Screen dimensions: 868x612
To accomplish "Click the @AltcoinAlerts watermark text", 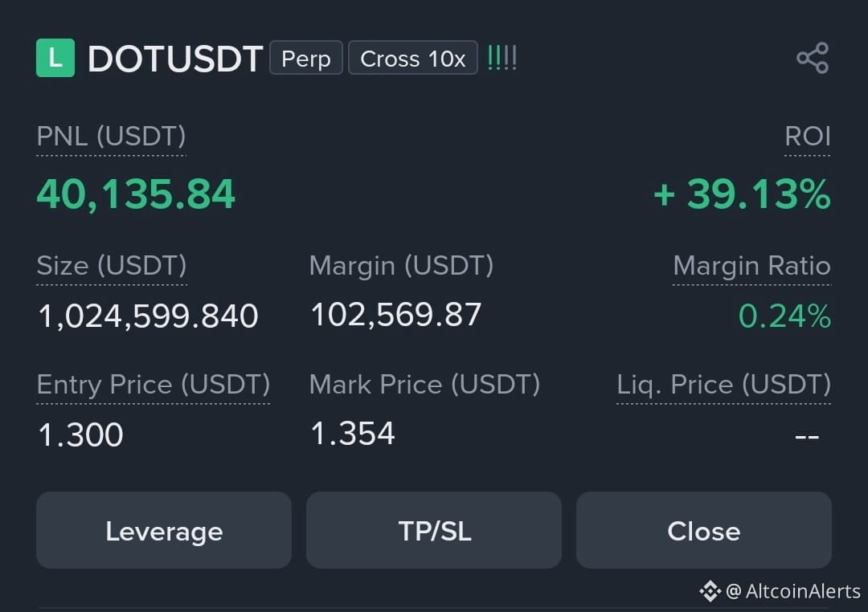I will [x=792, y=592].
